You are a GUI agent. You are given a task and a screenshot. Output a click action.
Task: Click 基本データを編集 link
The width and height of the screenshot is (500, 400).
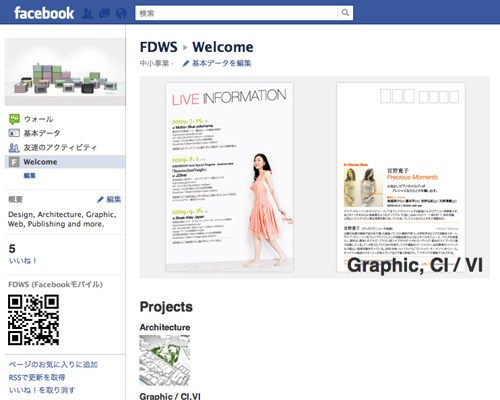[x=221, y=63]
